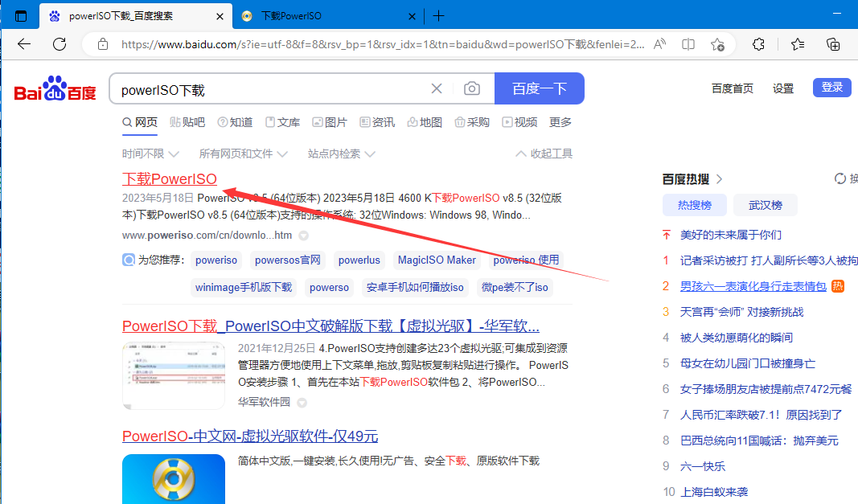The height and width of the screenshot is (504, 858).
Task: Select the 武汉榜 hot list tab
Action: click(x=765, y=205)
